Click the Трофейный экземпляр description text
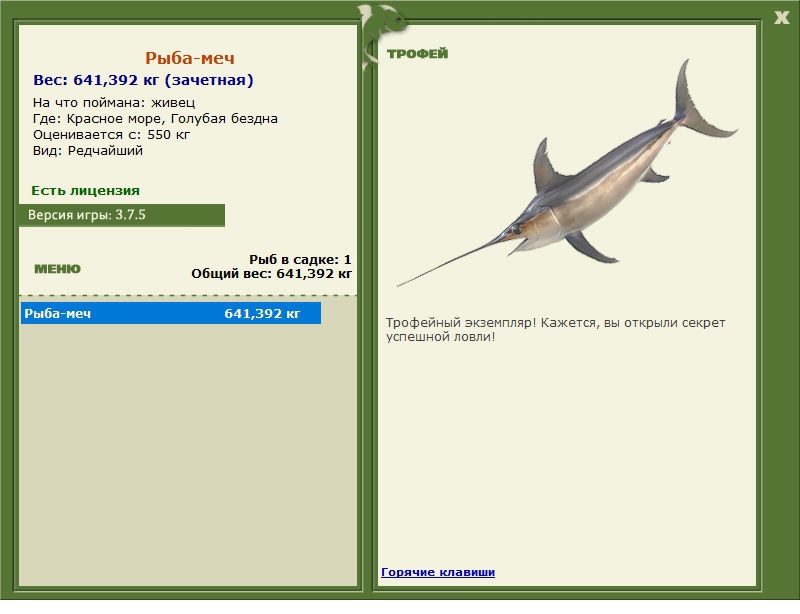800x614 pixels. 555,330
